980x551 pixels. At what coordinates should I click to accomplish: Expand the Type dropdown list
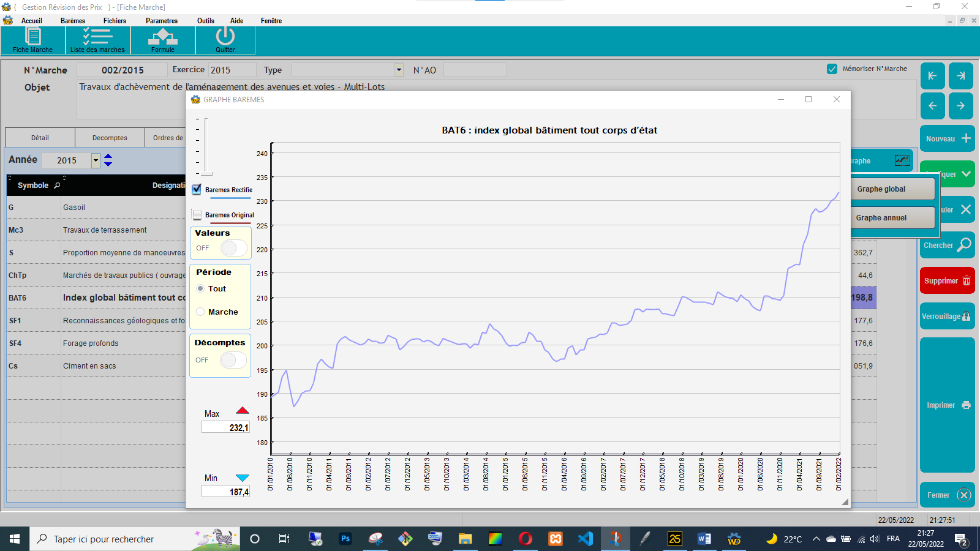(399, 70)
